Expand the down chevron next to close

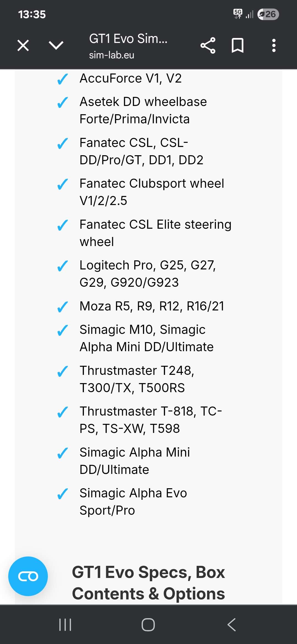pyautogui.click(x=56, y=45)
